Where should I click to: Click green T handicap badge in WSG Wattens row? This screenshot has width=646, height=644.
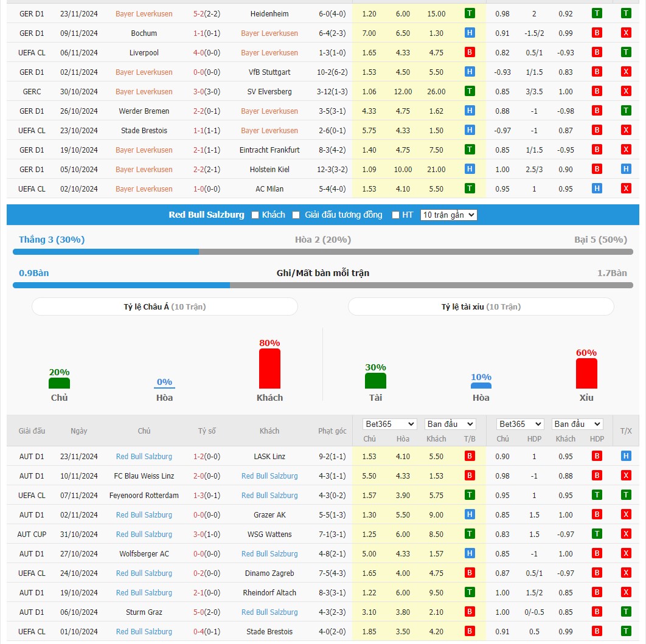pyautogui.click(x=597, y=534)
